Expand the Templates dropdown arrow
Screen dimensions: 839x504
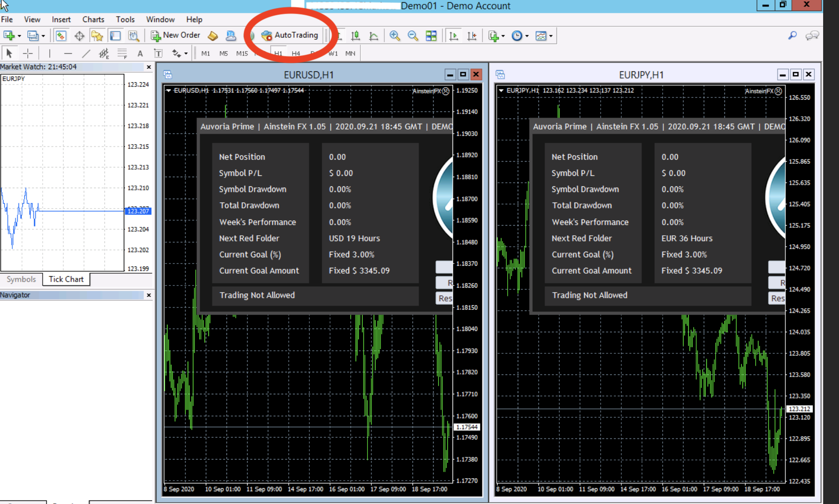[551, 36]
